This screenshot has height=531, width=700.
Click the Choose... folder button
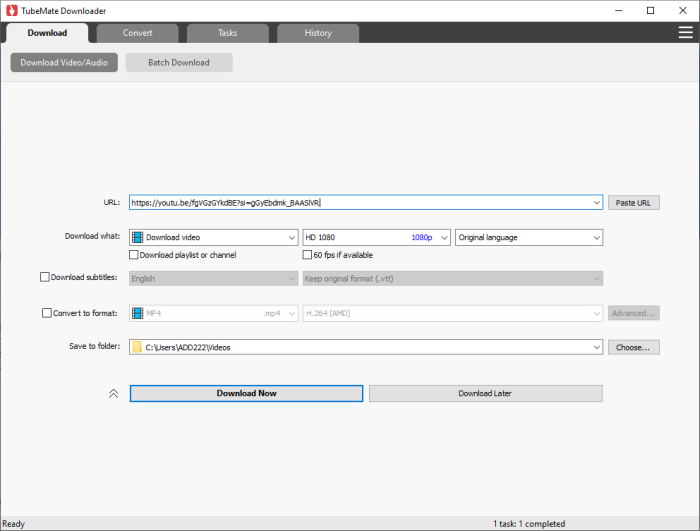coord(633,347)
